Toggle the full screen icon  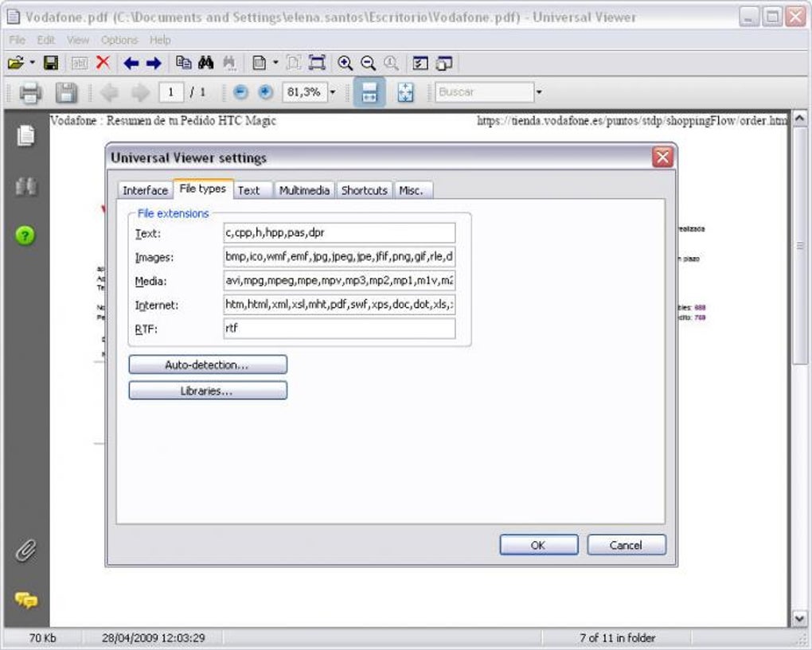317,63
